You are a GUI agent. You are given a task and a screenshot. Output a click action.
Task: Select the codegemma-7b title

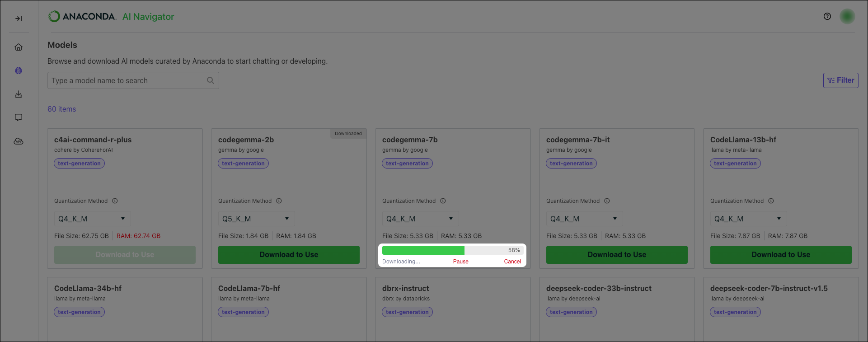[410, 140]
